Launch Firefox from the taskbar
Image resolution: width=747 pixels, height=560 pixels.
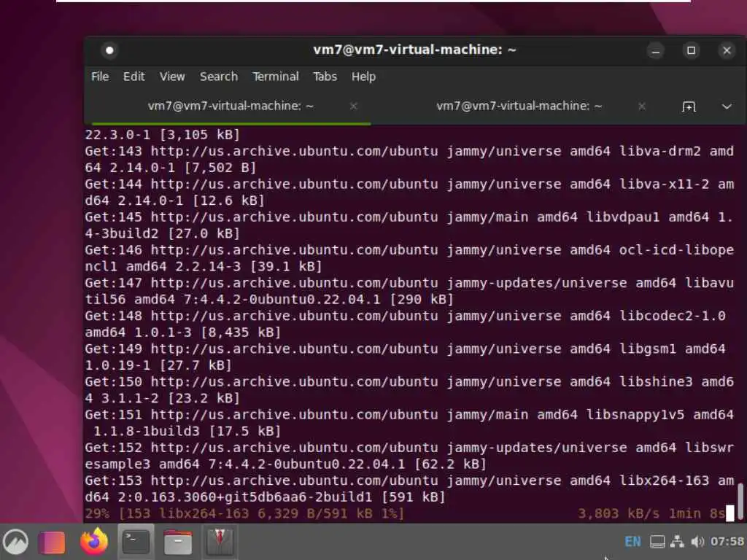coord(93,542)
